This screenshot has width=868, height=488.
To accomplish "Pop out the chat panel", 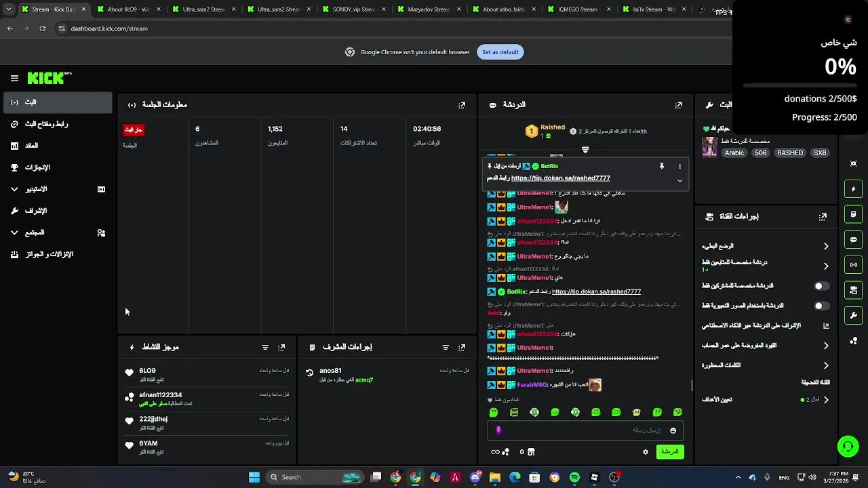I will click(x=678, y=105).
